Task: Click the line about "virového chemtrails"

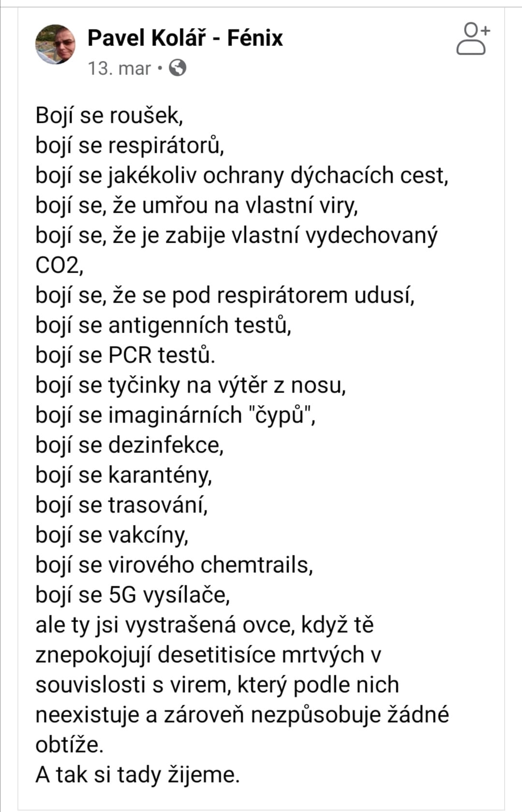Action: (174, 565)
